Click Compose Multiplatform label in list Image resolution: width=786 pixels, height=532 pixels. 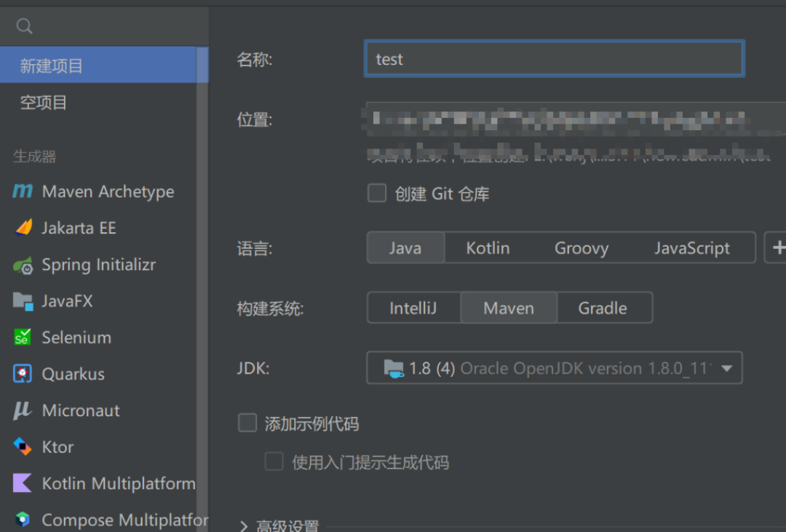click(125, 520)
